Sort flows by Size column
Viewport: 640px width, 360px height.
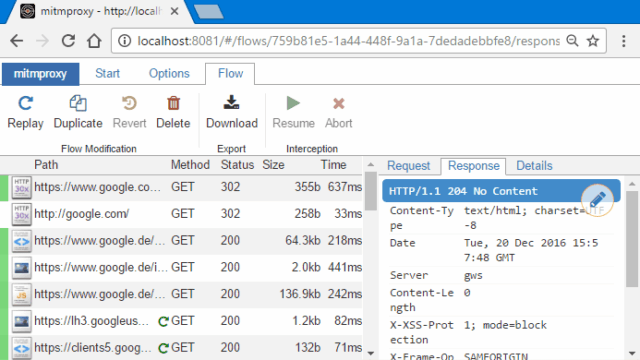pyautogui.click(x=273, y=165)
